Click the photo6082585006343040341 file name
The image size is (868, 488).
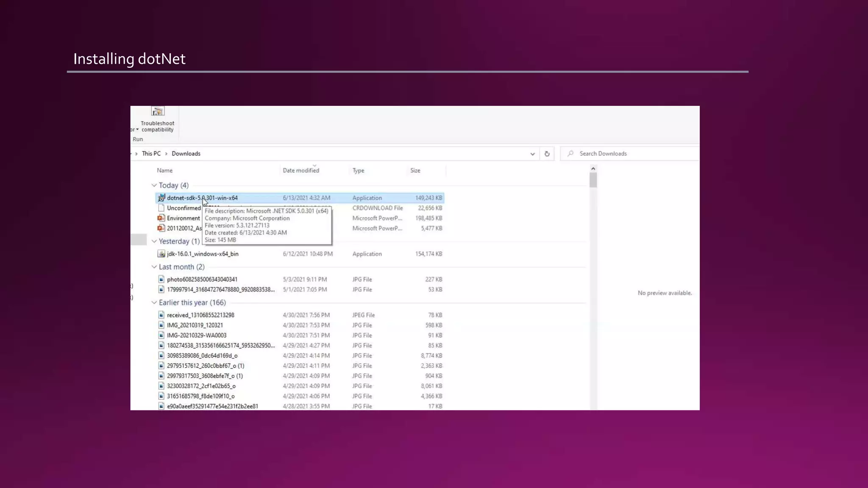pyautogui.click(x=202, y=279)
